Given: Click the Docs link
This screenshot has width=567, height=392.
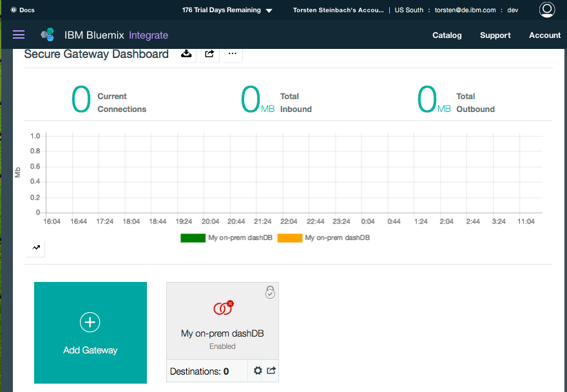Looking at the screenshot, I should click(x=27, y=10).
